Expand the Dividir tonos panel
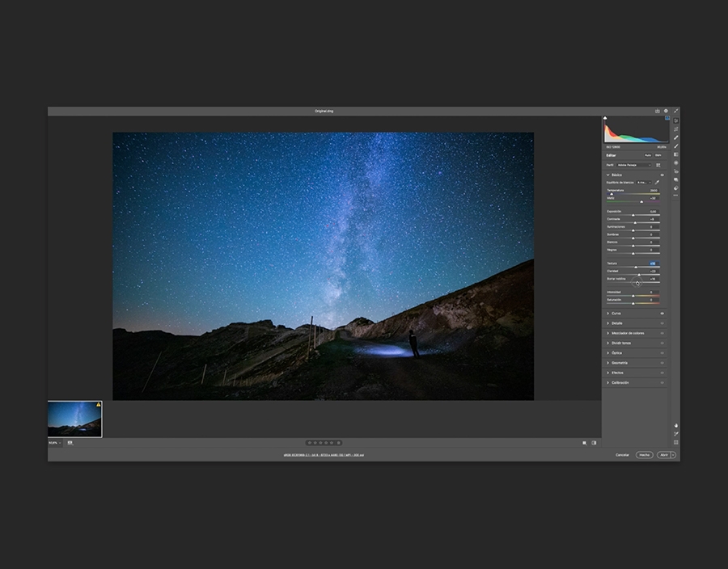 point(607,344)
